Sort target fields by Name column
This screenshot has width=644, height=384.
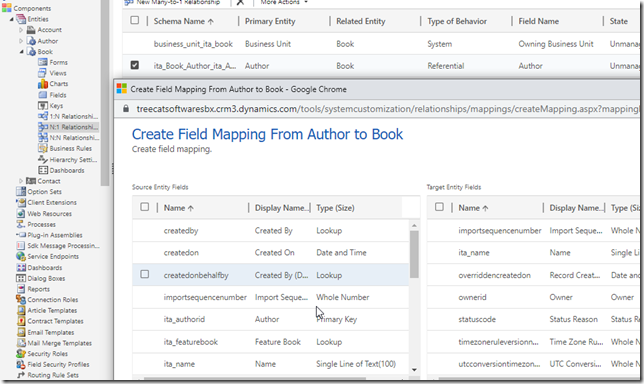tap(473, 208)
